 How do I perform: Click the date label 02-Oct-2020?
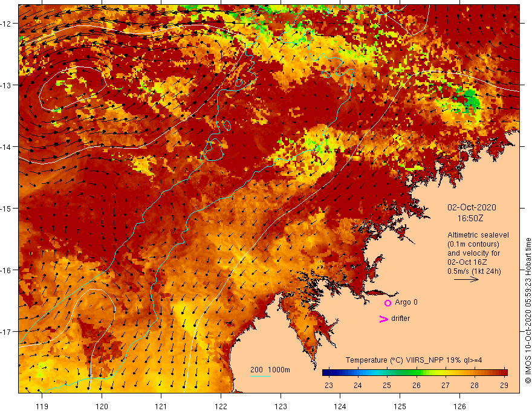pos(472,207)
